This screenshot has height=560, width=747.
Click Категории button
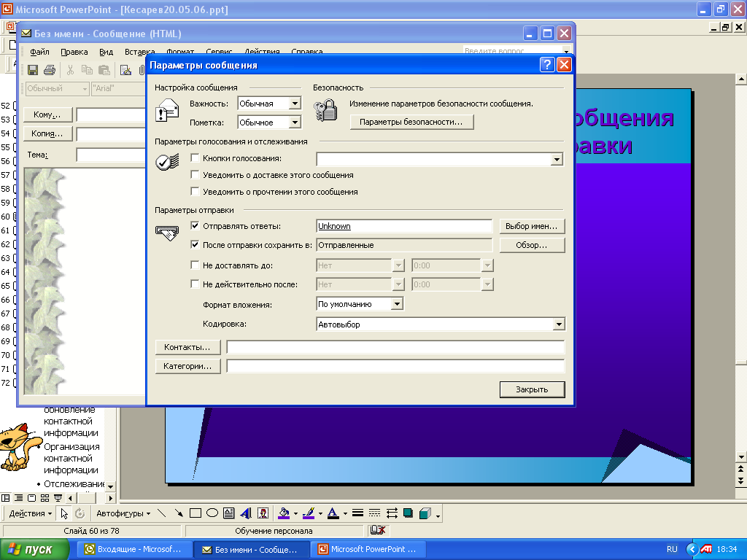coord(187,366)
